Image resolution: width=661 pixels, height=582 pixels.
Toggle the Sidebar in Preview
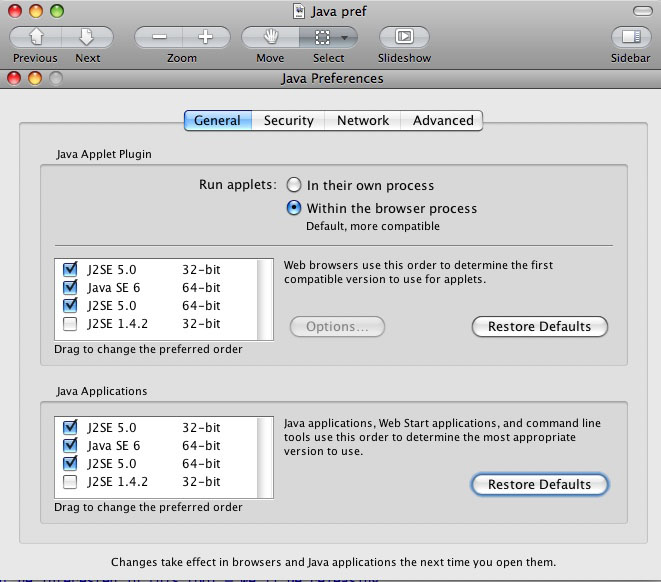coord(631,37)
